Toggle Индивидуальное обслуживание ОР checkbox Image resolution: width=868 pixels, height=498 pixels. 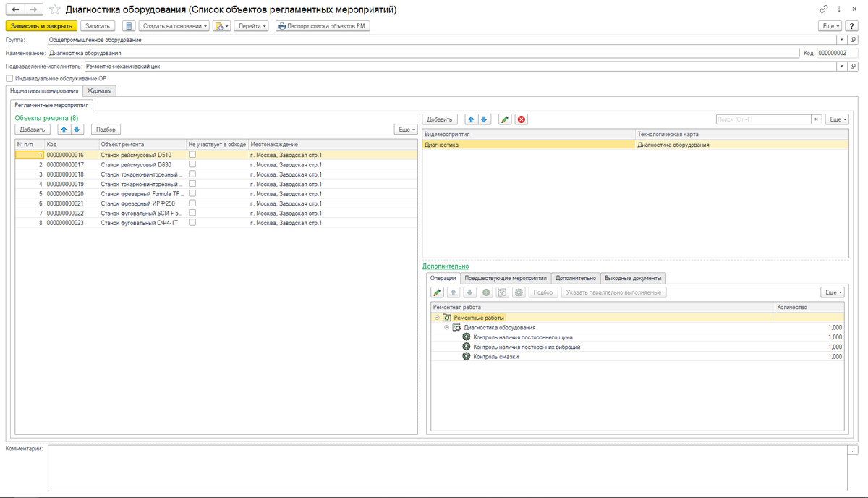[9, 78]
